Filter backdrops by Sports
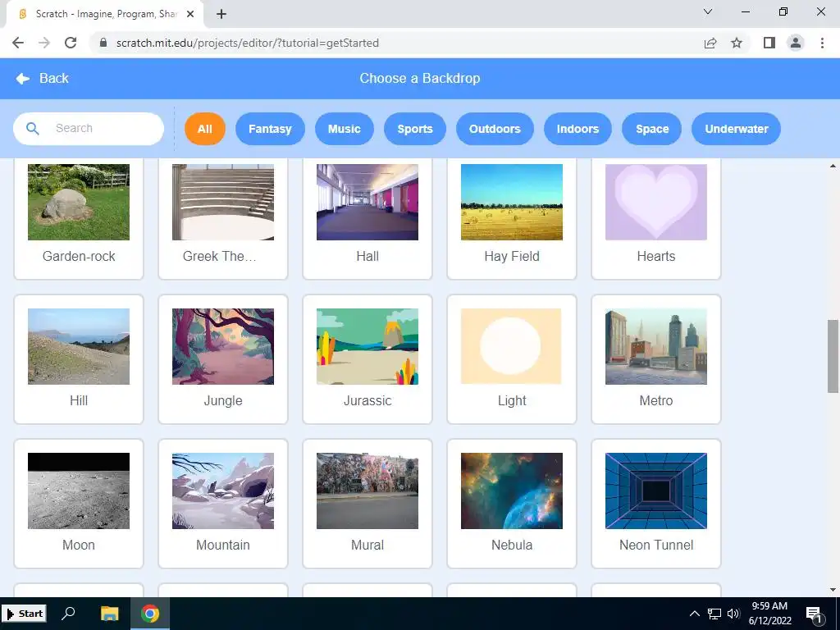Viewport: 840px width, 630px height. (x=414, y=129)
